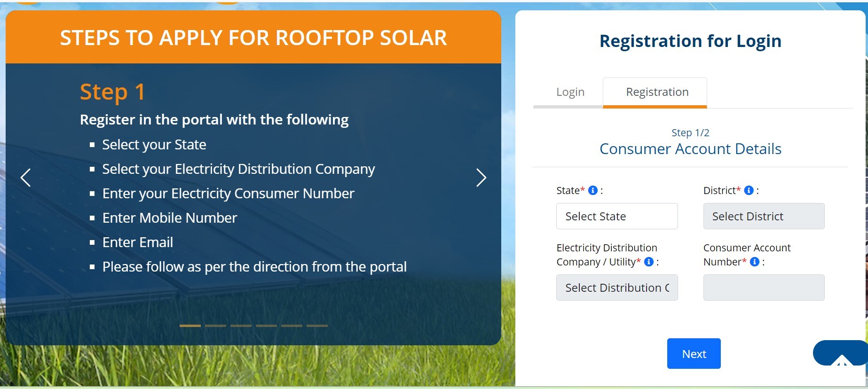Click the Consumer Account Number input field
Screen dimensions: 868x389
[x=764, y=288]
